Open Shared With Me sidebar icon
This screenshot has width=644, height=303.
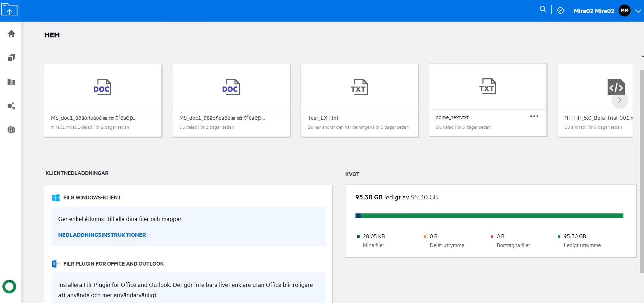tap(11, 82)
